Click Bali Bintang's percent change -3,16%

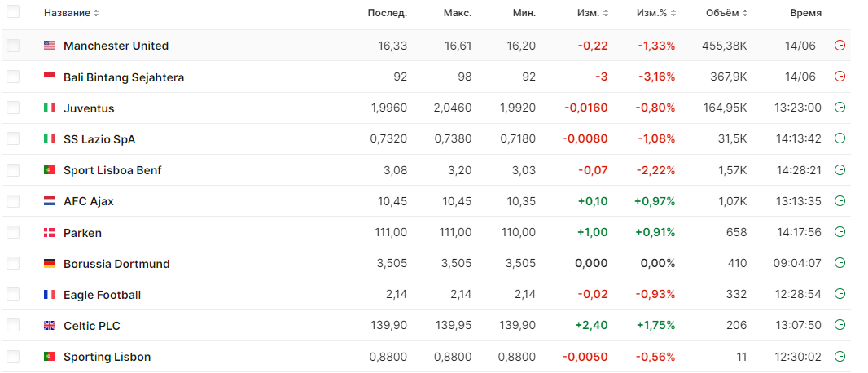click(656, 77)
